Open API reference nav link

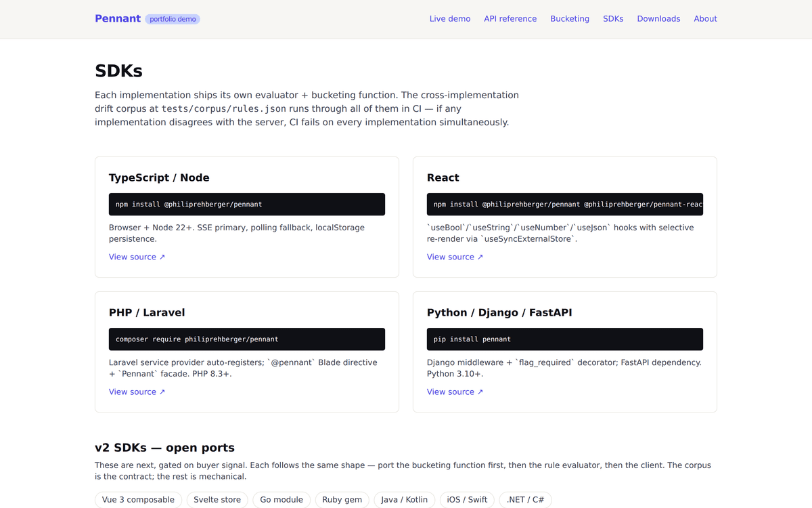[510, 19]
